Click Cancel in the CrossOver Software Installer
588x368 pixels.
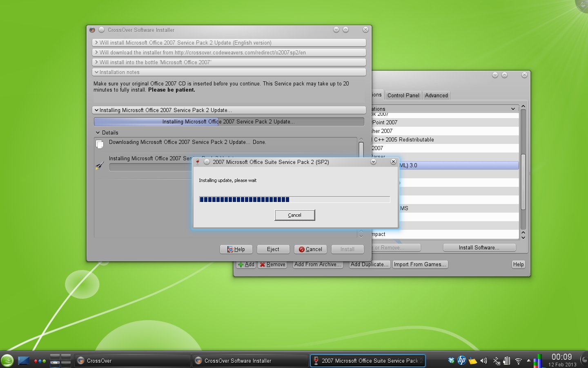[x=310, y=249]
